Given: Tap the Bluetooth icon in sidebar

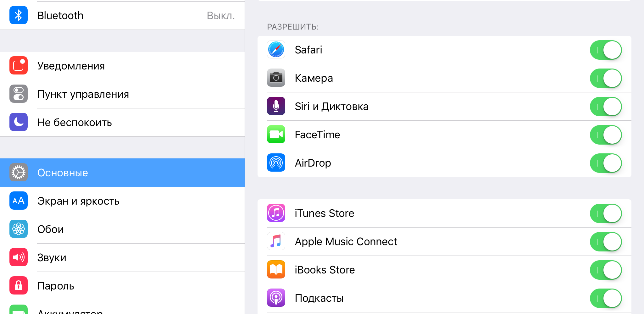Looking at the screenshot, I should pyautogui.click(x=19, y=15).
